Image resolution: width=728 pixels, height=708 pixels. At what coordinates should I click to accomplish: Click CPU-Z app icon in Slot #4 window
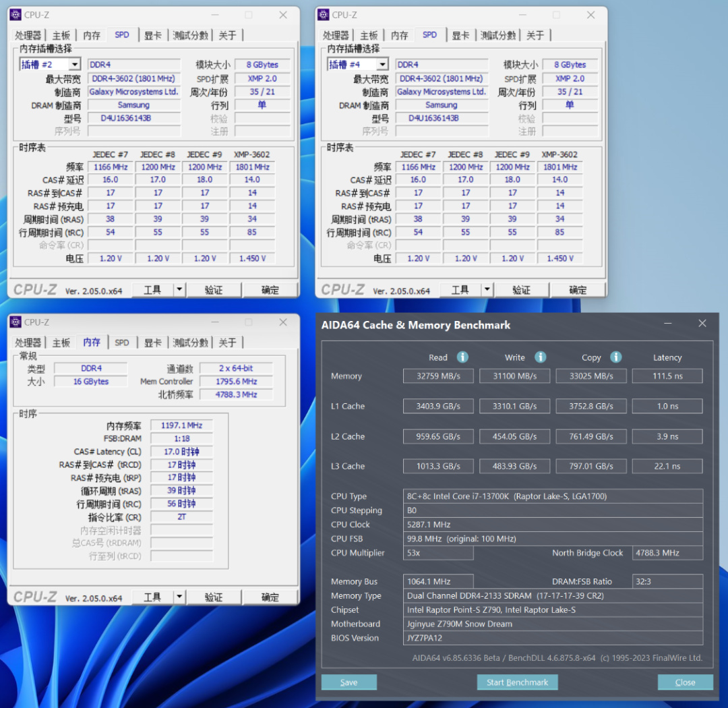[x=323, y=15]
